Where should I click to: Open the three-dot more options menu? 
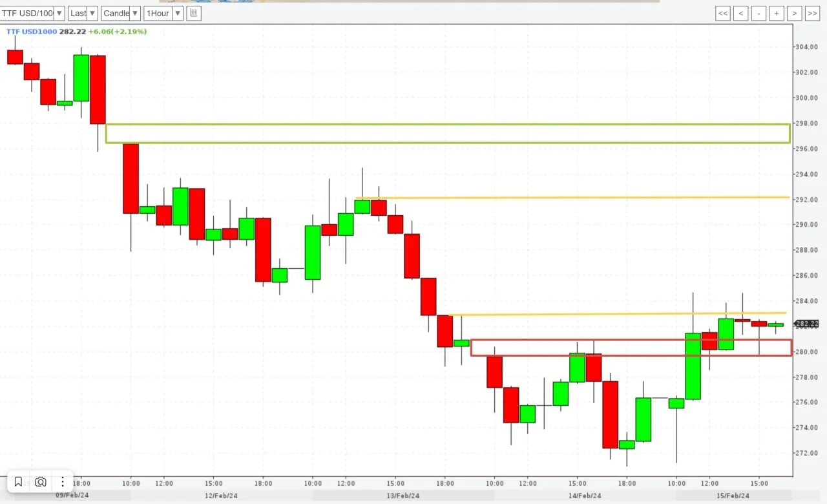click(x=62, y=481)
